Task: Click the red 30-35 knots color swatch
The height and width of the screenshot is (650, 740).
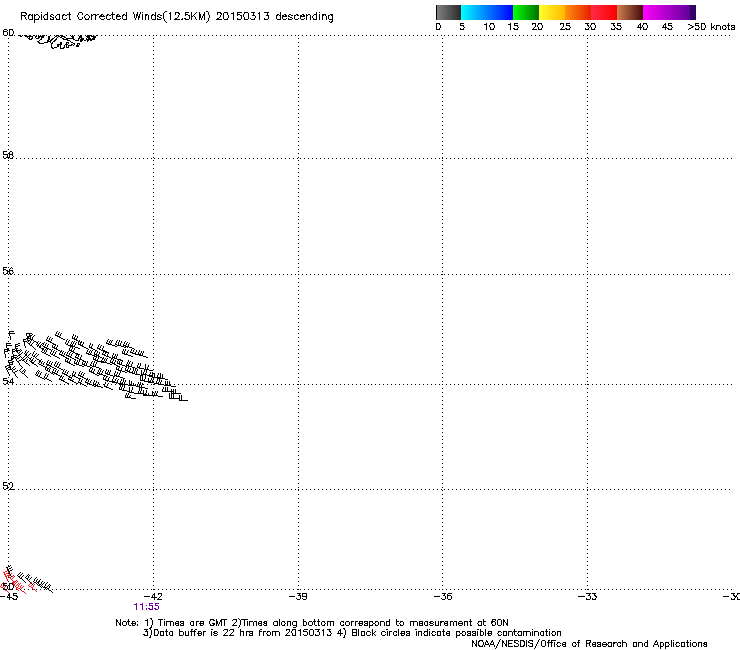Action: (604, 12)
